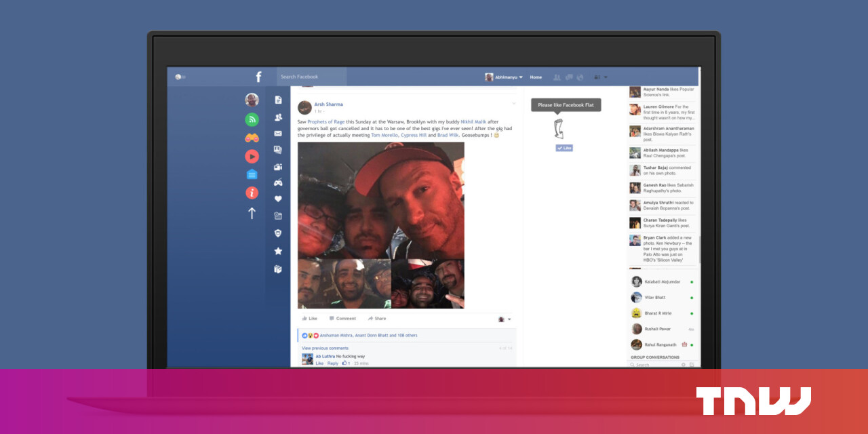Open the post options chevron on Arsh Sharma's post
The height and width of the screenshot is (434, 868).
click(513, 104)
